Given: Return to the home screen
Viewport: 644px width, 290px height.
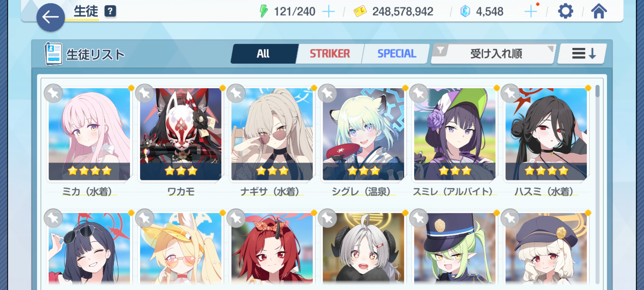Looking at the screenshot, I should 599,11.
